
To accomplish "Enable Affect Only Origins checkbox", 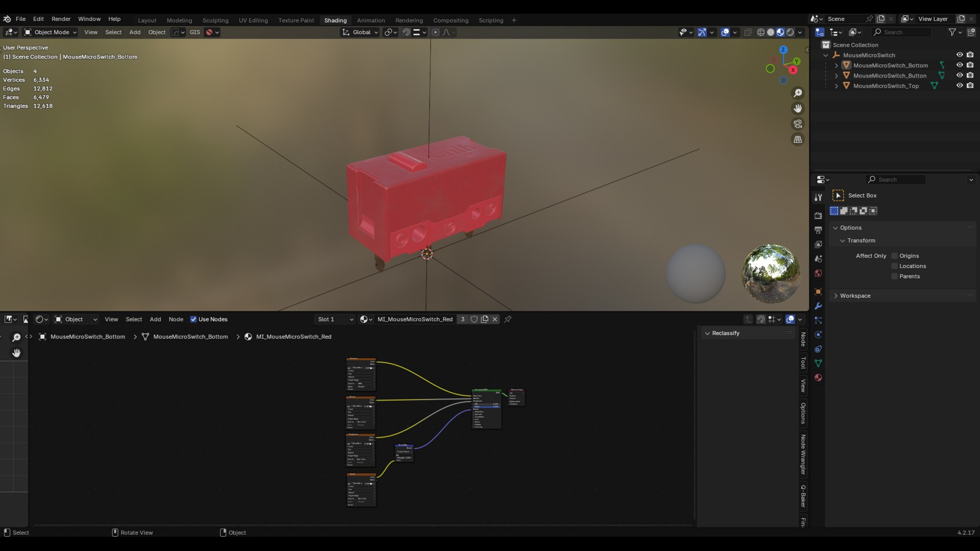I will [894, 256].
